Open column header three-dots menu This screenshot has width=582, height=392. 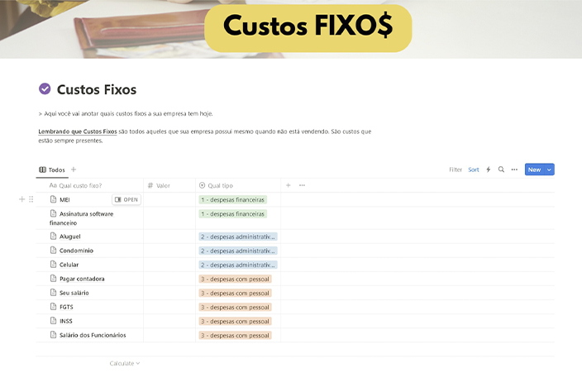(x=302, y=185)
